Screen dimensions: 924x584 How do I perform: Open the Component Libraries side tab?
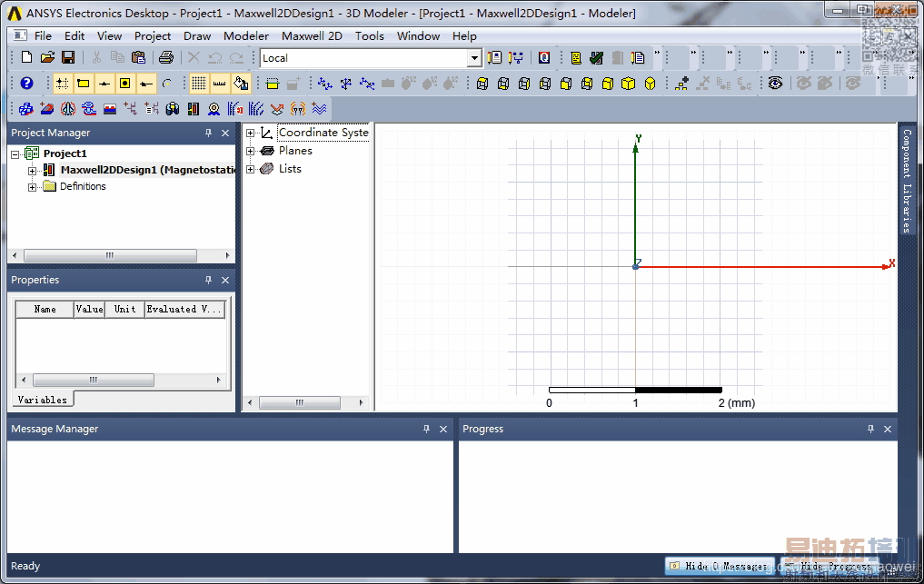907,181
